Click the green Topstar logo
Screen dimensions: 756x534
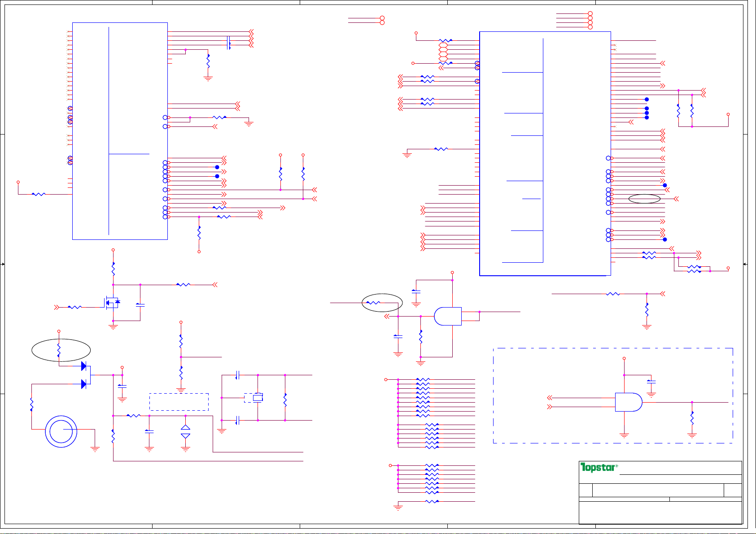point(599,467)
